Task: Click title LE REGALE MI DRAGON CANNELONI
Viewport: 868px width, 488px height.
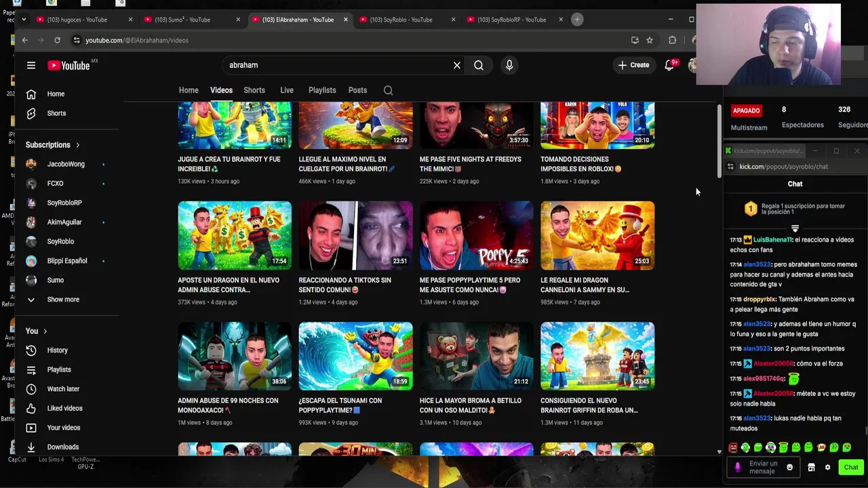Action: pos(585,285)
